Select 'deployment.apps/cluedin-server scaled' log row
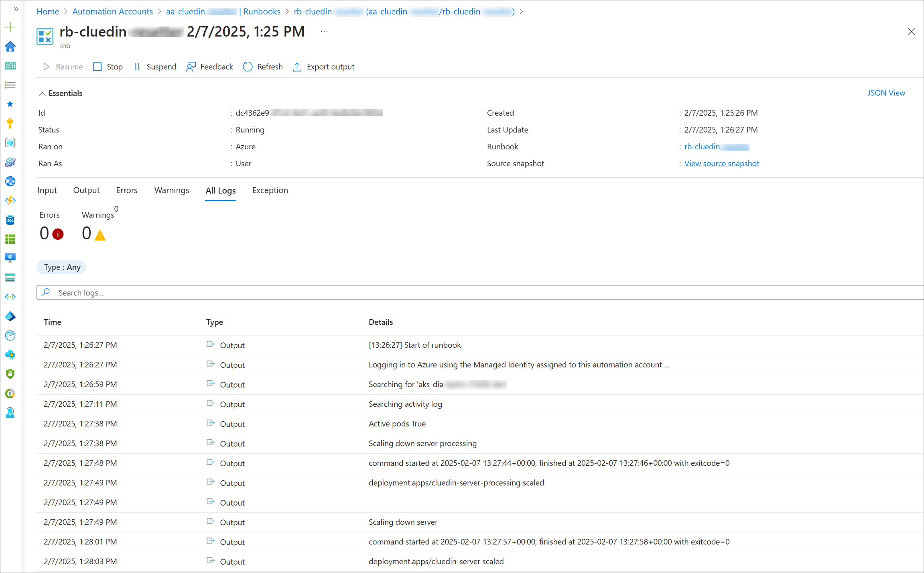This screenshot has height=573, width=924. [x=480, y=562]
